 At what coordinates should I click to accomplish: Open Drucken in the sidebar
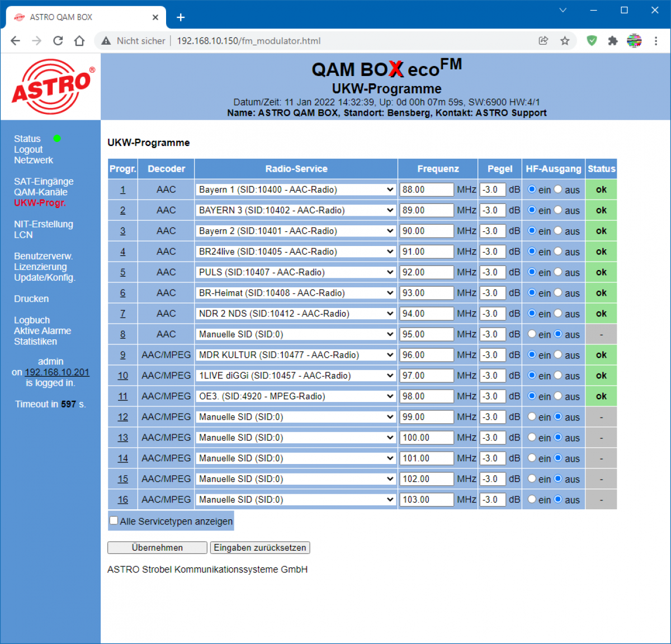[31, 299]
